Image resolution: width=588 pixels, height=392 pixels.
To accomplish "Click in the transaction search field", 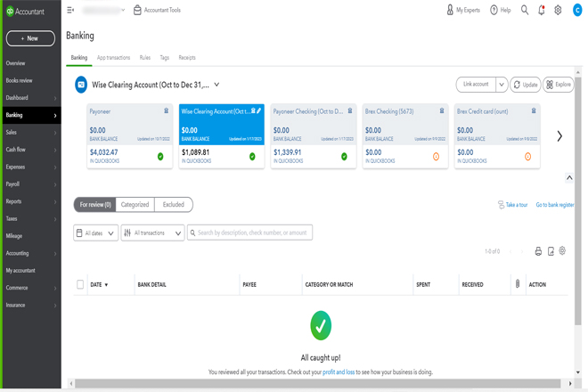I will [x=249, y=233].
